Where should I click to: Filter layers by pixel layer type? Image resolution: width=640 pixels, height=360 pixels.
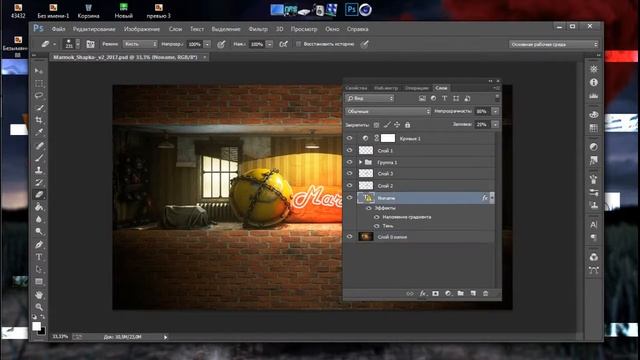[422, 98]
